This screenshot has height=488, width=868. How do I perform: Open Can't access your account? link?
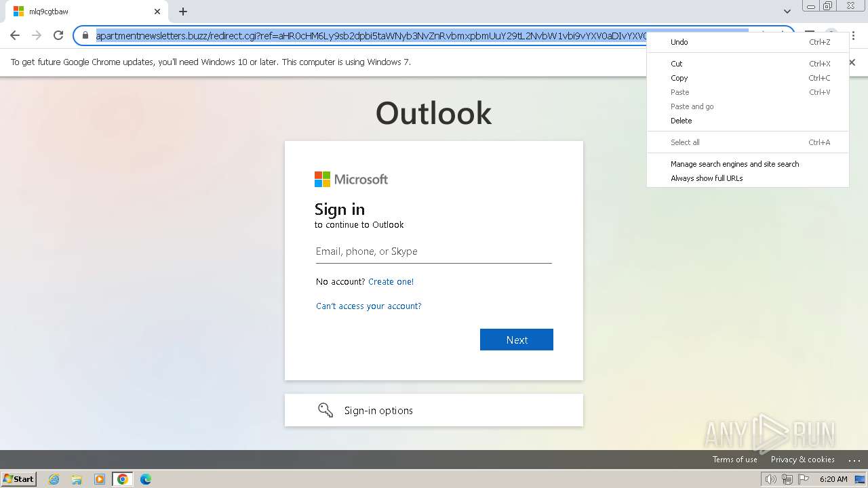click(368, 306)
